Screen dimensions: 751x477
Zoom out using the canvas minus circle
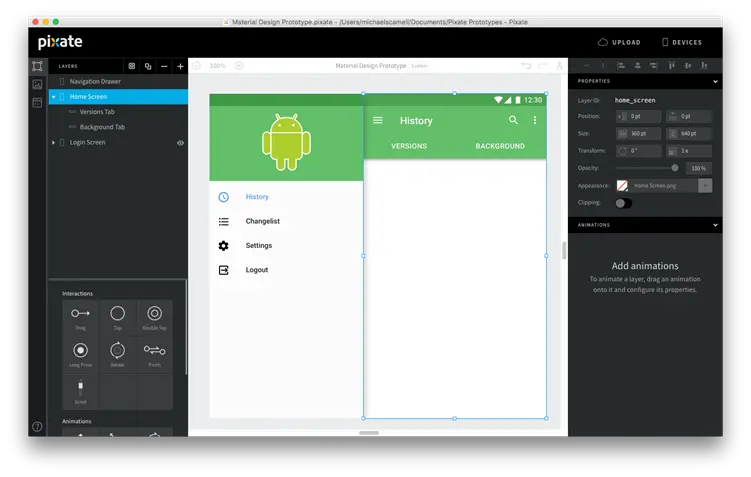pos(196,66)
